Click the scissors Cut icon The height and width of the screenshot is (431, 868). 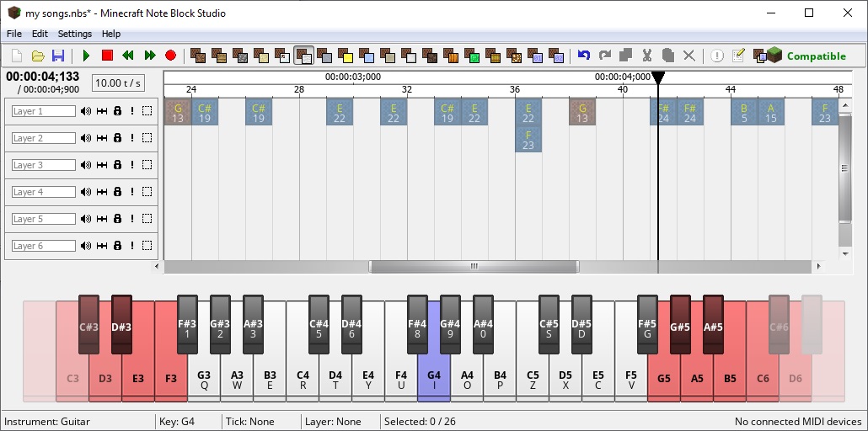click(647, 56)
